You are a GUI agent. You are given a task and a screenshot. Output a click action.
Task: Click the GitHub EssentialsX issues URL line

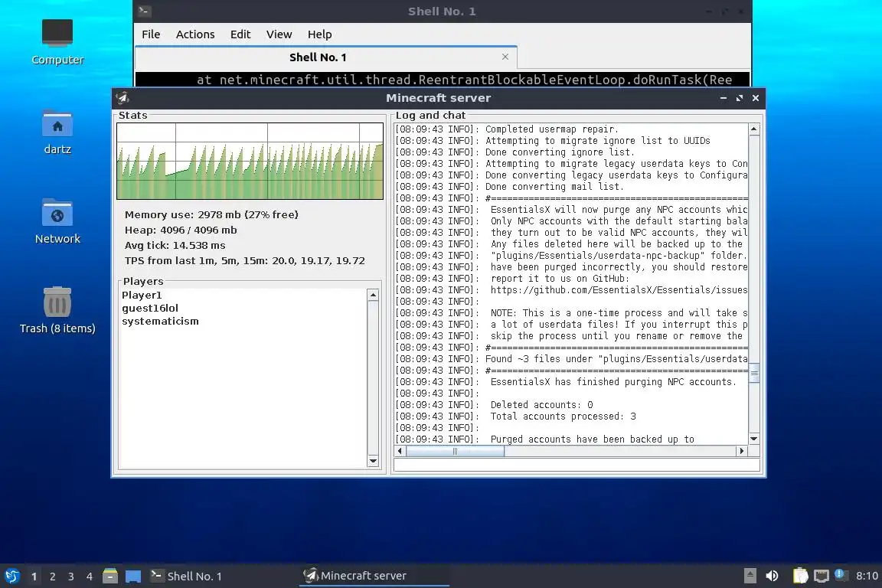click(571, 289)
